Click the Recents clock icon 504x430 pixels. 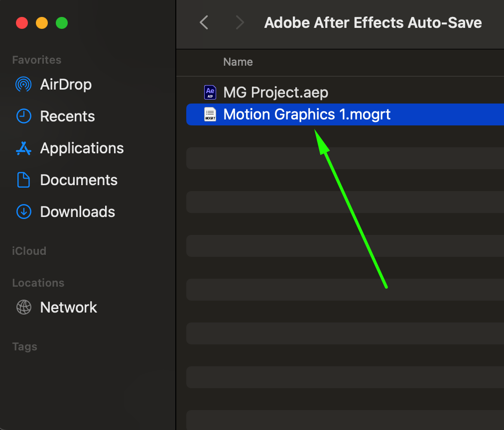click(23, 116)
